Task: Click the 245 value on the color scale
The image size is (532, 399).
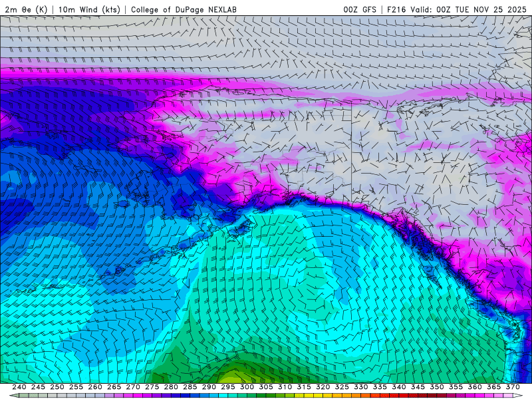Action: pyautogui.click(x=38, y=387)
